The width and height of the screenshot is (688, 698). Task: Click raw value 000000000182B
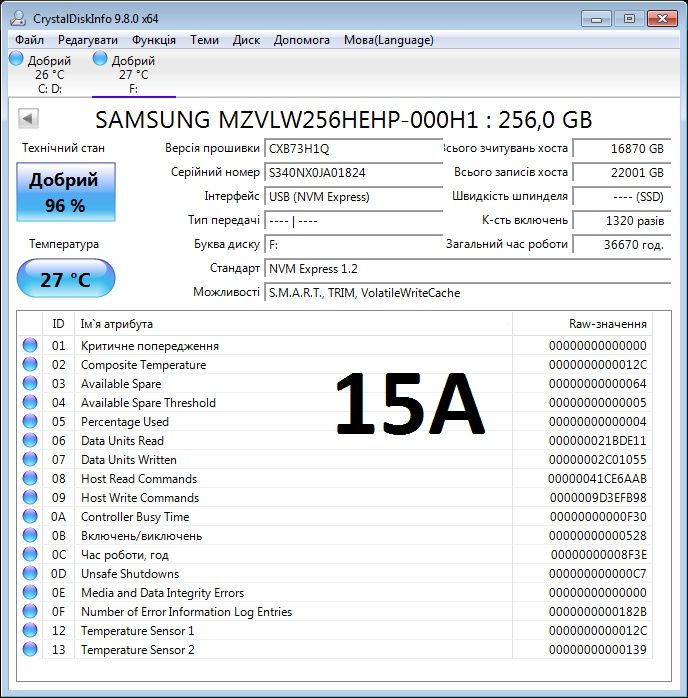point(597,612)
